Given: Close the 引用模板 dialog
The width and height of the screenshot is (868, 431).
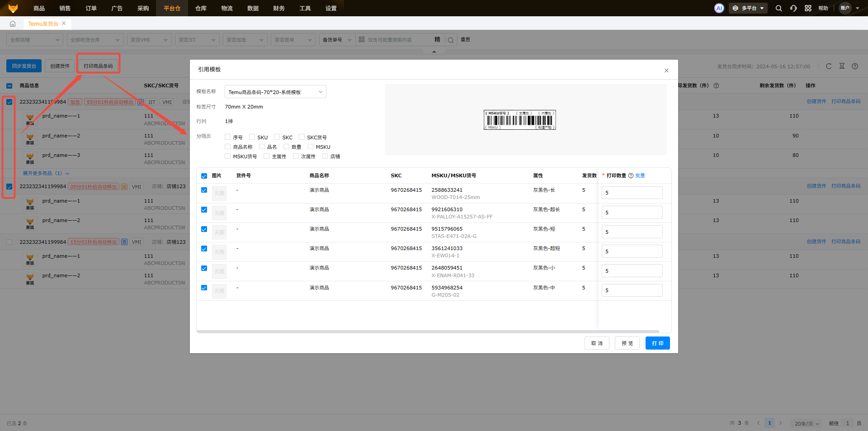Looking at the screenshot, I should click(666, 71).
